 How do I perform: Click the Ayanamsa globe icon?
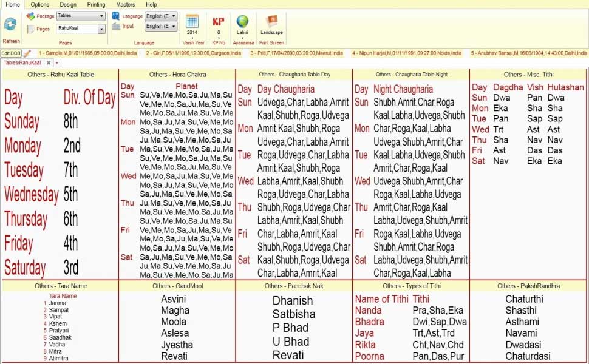tap(242, 21)
